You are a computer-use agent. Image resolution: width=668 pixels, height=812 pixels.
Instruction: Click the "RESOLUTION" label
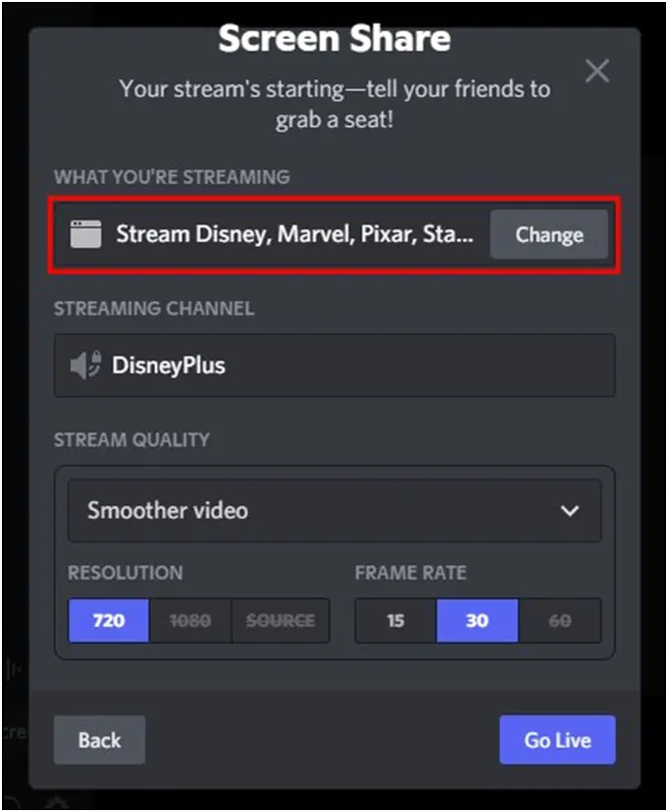point(125,573)
